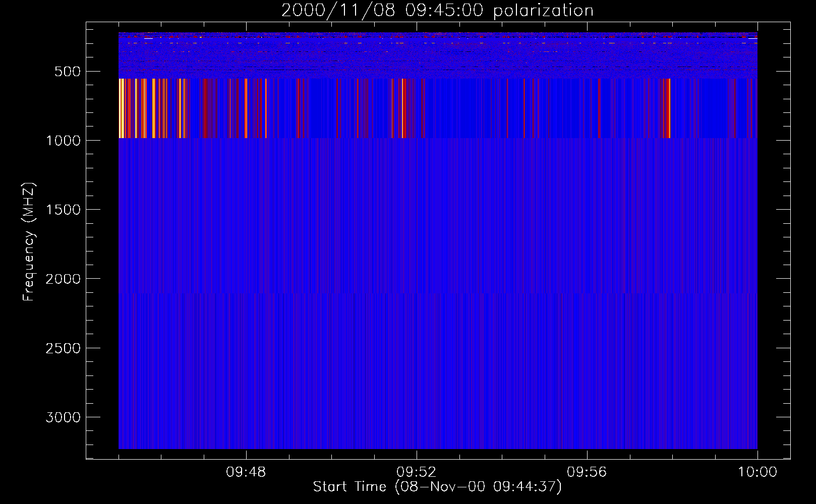Screen dimensions: 816x504
Task: Click the 09:56 time tick label
Action: click(587, 472)
